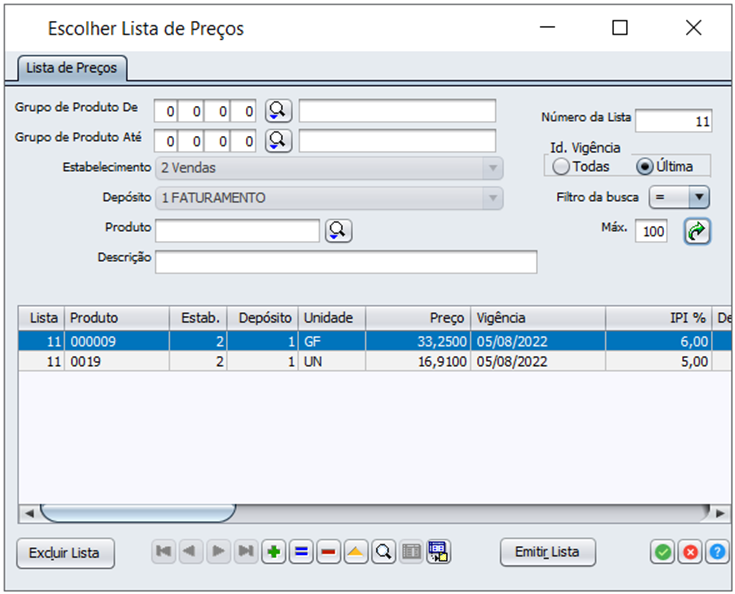Click the price cell 33,2500

click(418, 341)
